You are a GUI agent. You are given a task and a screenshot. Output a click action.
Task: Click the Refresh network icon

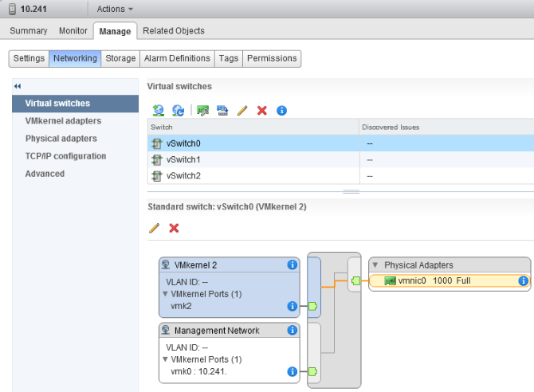[x=179, y=111]
